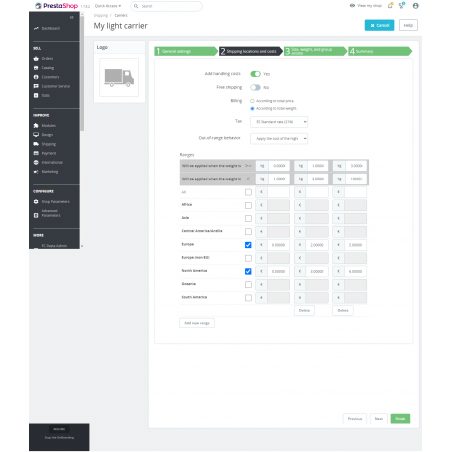The width and height of the screenshot is (452, 452).
Task: Click the International globe icon
Action: click(36, 162)
